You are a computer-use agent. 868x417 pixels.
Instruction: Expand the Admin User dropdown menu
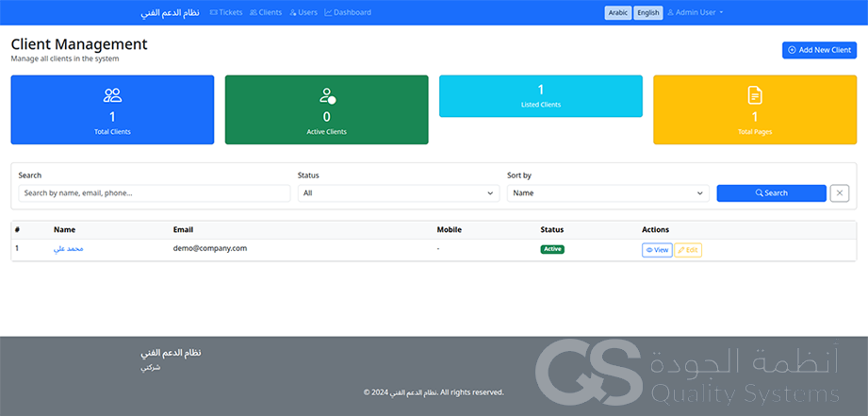(x=696, y=12)
